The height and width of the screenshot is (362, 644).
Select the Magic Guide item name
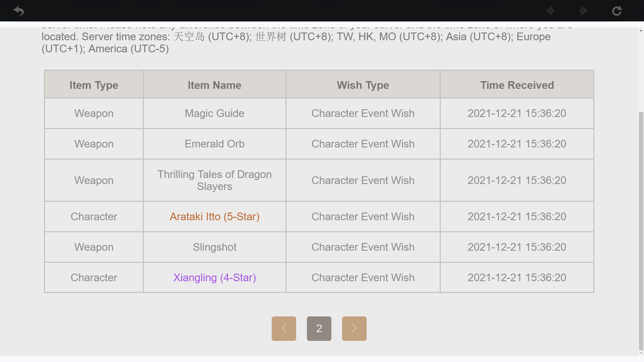[215, 113]
